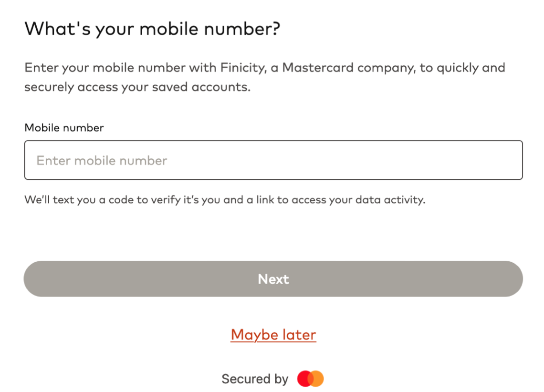Click the "Mobile number" field label

[64, 128]
